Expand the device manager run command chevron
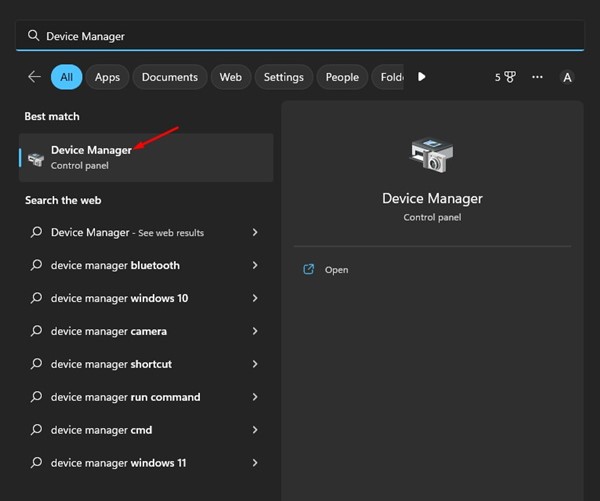Screen dimensions: 600x501 pos(255,397)
